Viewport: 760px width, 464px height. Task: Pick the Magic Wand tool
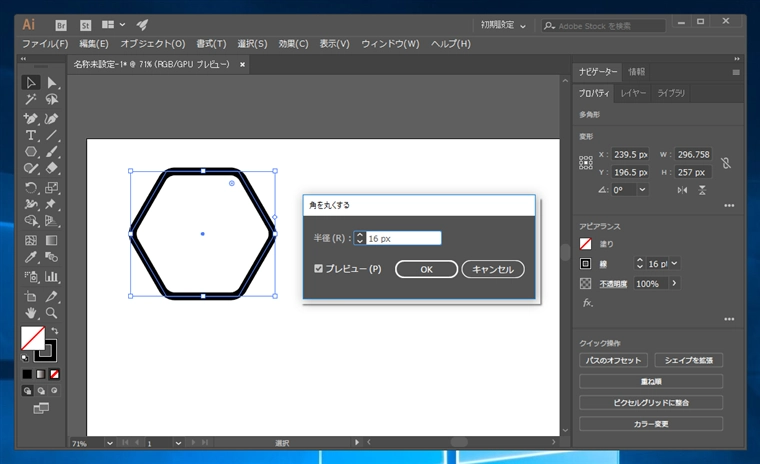[31, 100]
